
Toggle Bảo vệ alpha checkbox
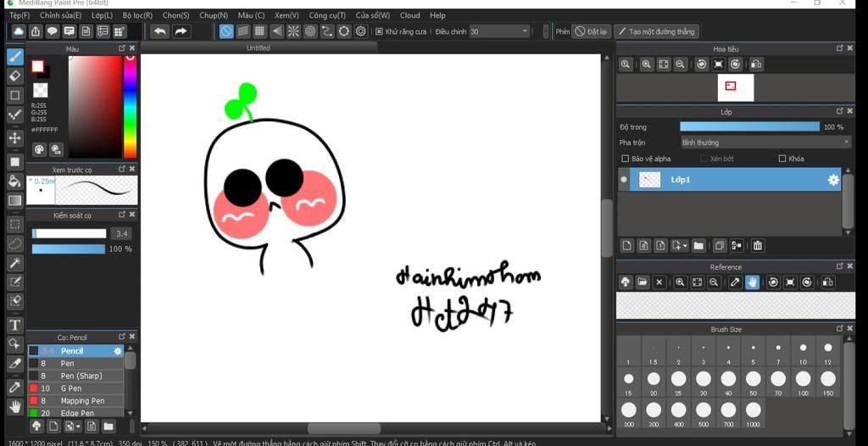pos(625,159)
